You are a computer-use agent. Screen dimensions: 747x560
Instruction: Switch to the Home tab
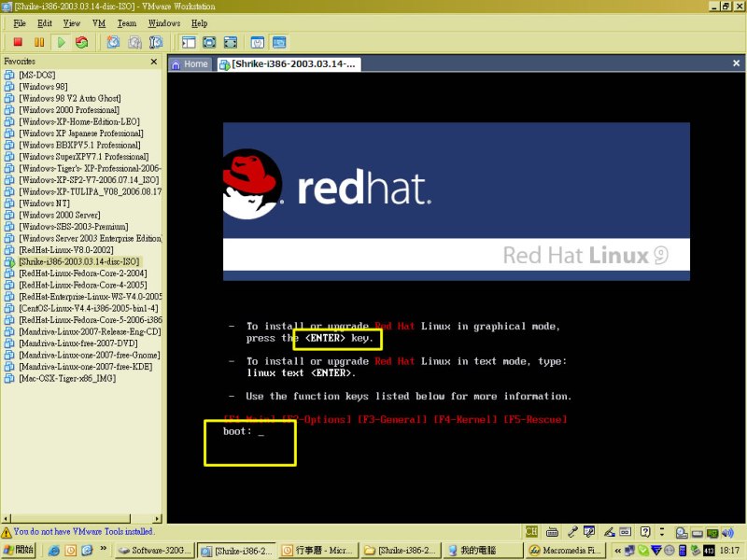[190, 64]
